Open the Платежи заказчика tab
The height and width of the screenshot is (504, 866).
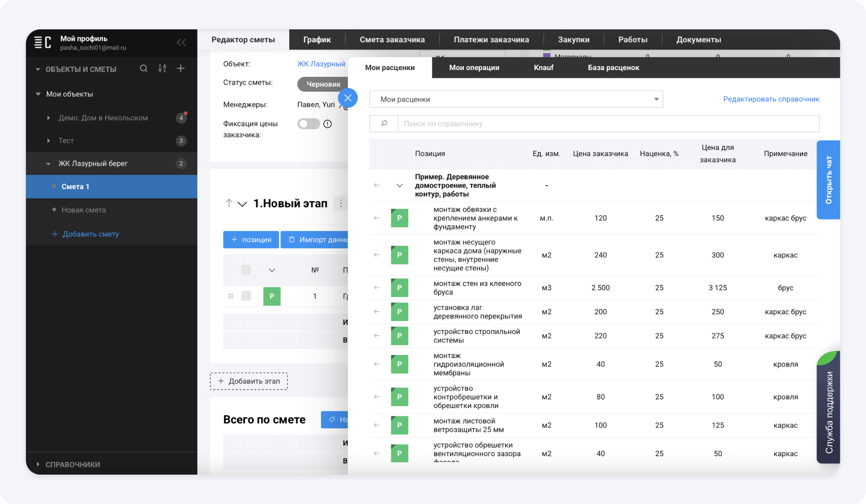pos(491,40)
